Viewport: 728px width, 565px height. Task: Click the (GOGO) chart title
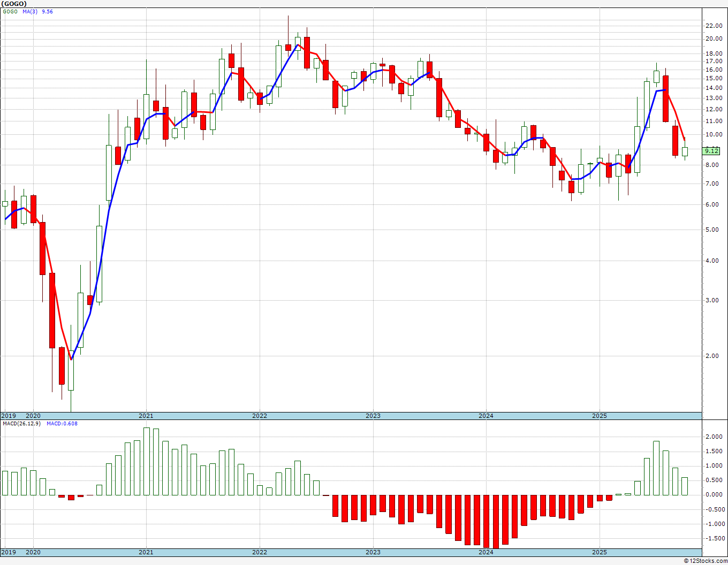(x=14, y=4)
